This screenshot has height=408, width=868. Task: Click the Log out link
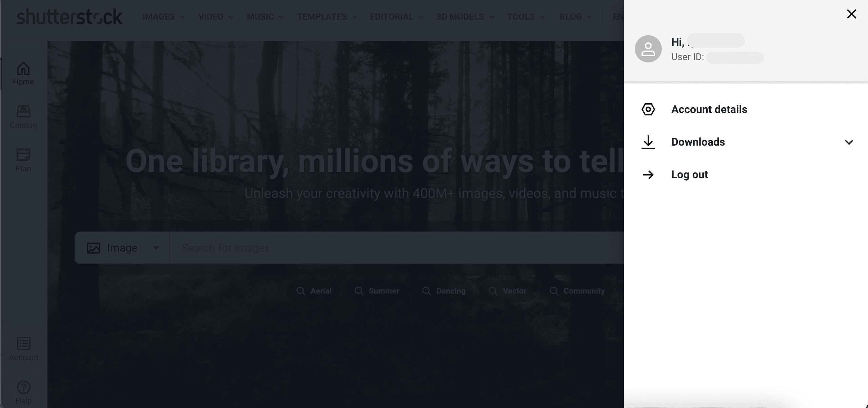click(689, 174)
